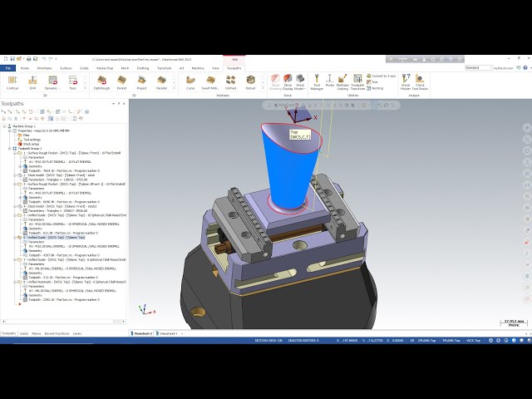This screenshot has width=532, height=399.
Task: Open the File menu
Action: click(x=7, y=68)
